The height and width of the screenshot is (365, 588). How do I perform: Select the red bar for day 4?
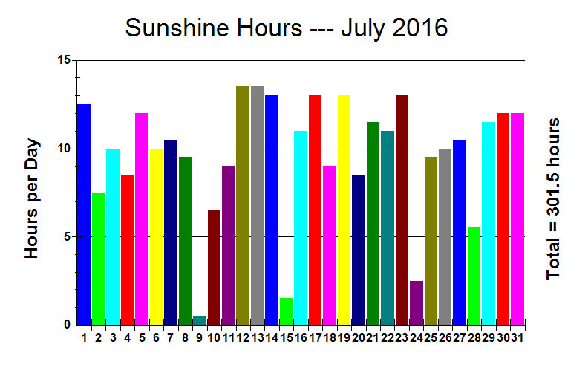click(x=127, y=250)
